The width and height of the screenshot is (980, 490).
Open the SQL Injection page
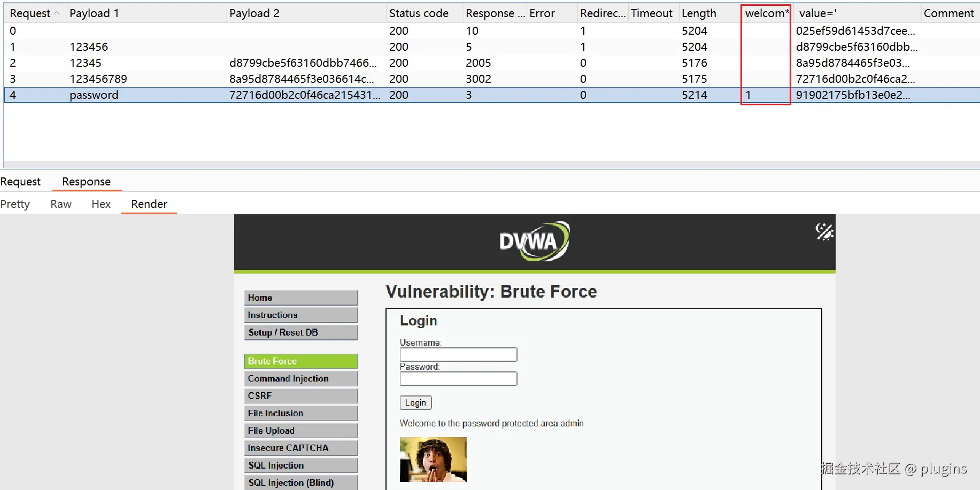click(x=300, y=465)
